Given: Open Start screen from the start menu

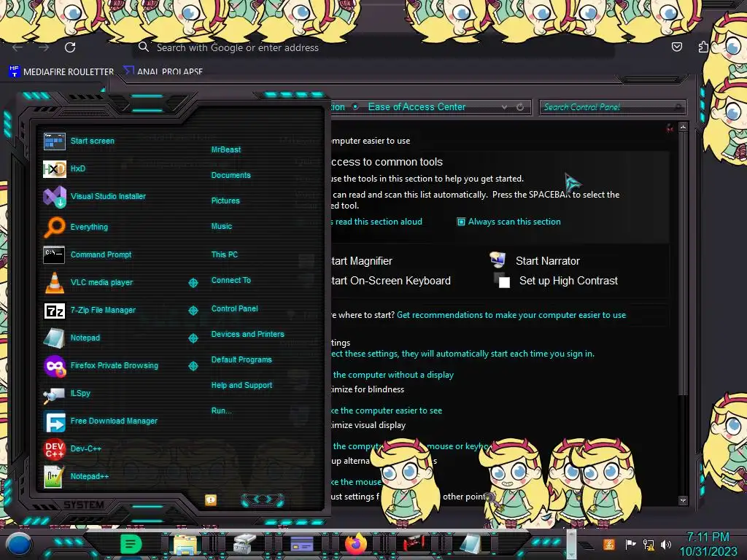Looking at the screenshot, I should click(93, 141).
